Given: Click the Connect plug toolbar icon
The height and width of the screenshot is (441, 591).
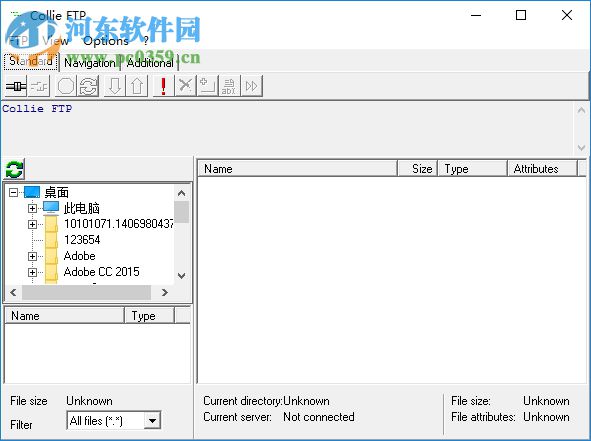Looking at the screenshot, I should point(16,86).
